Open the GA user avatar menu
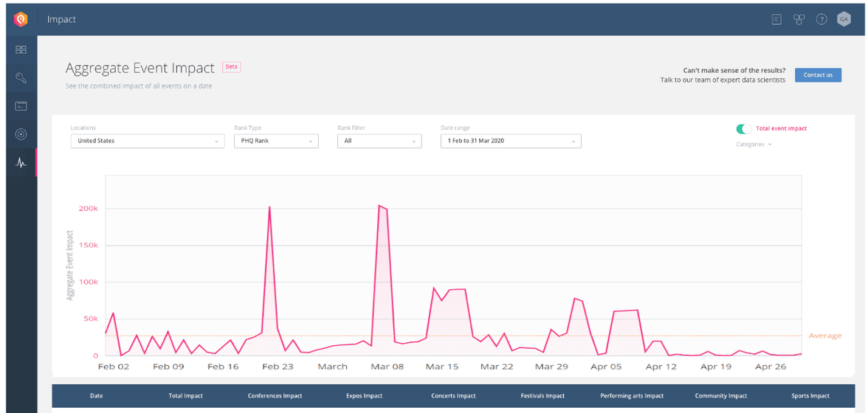This screenshot has height=413, width=868. (844, 19)
